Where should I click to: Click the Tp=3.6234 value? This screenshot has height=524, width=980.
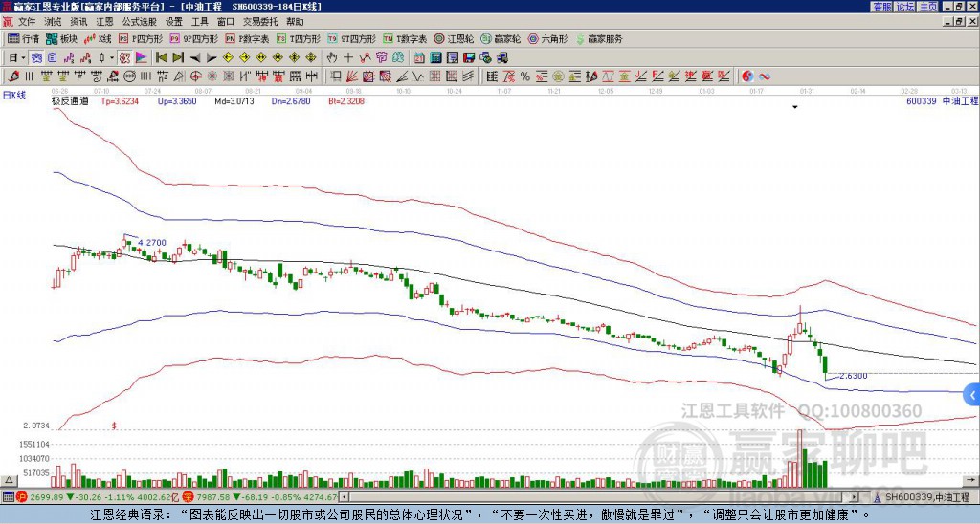[119, 101]
